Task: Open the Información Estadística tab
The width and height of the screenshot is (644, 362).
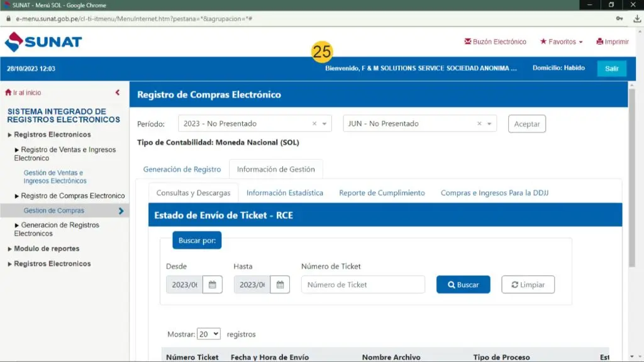Action: [284, 193]
